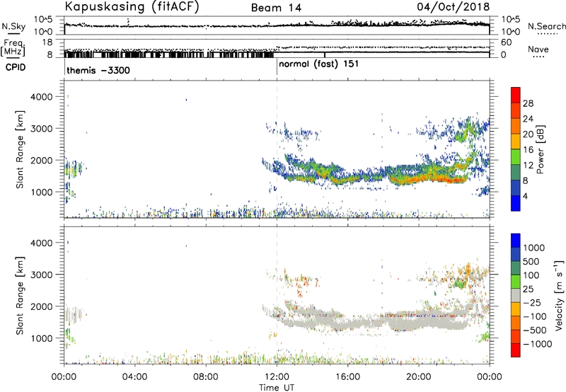Image resolution: width=566 pixels, height=392 pixels.
Task: Click the "Freq. [MHz]" axis label
Action: click(13, 48)
